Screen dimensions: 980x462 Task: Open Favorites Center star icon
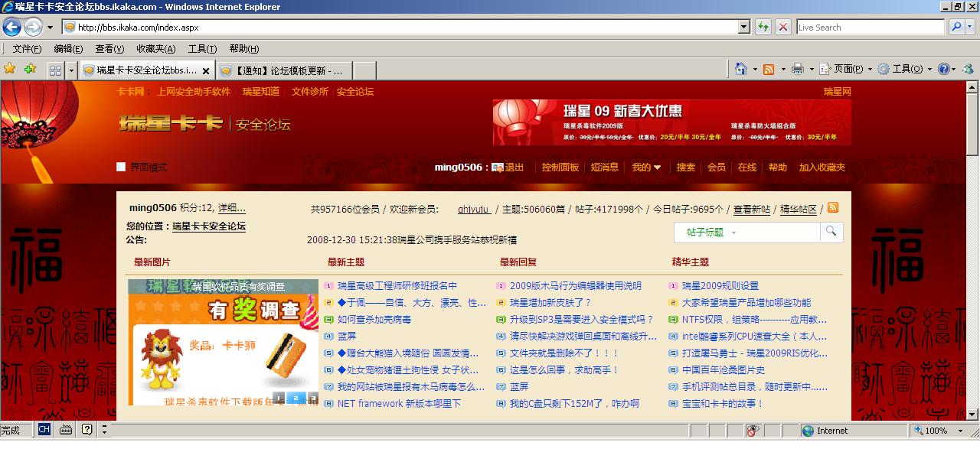click(10, 69)
